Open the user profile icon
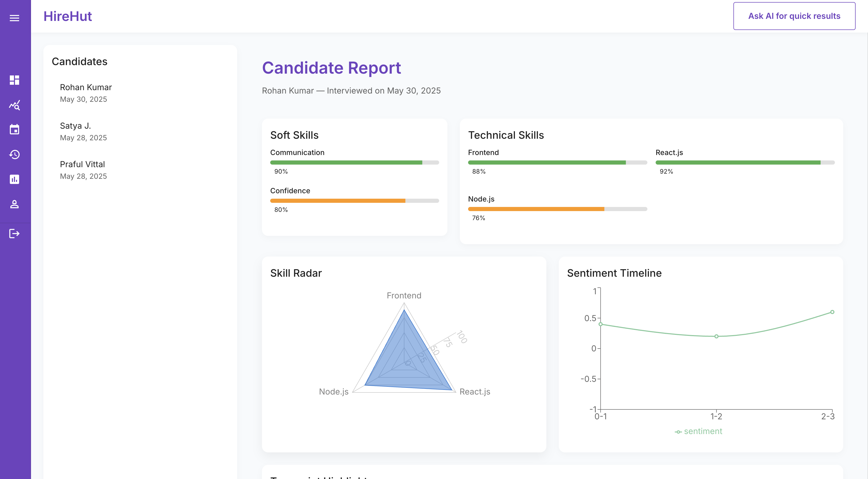 click(x=14, y=204)
